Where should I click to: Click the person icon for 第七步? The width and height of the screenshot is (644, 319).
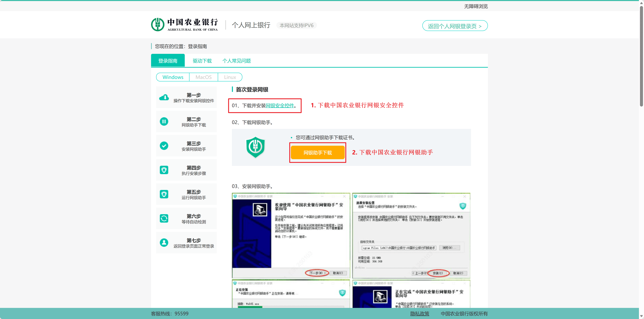pos(164,242)
